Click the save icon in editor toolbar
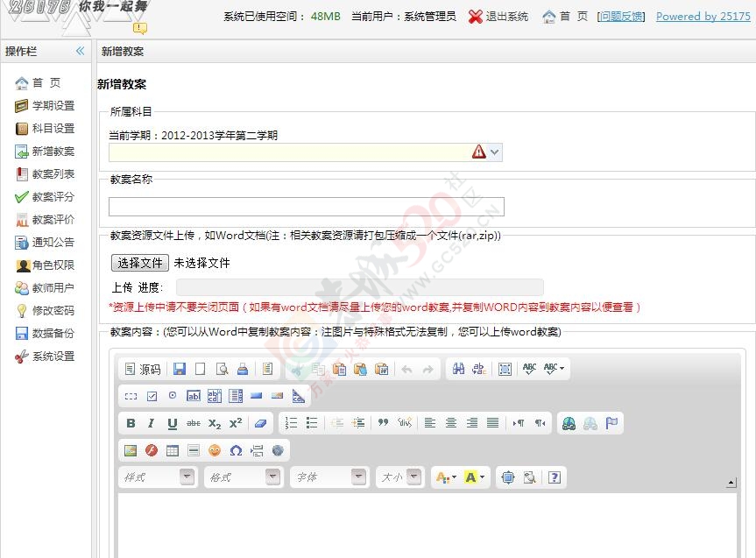 180,370
